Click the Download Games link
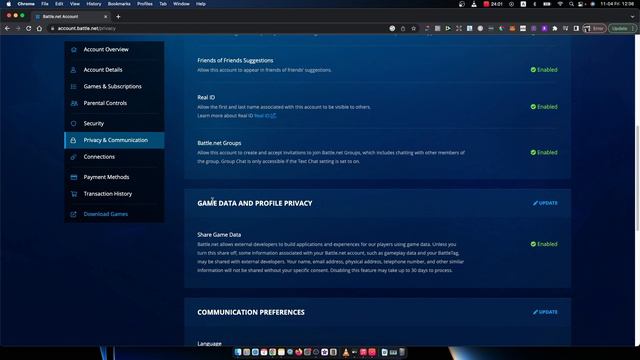The width and height of the screenshot is (640, 360). pyautogui.click(x=106, y=214)
